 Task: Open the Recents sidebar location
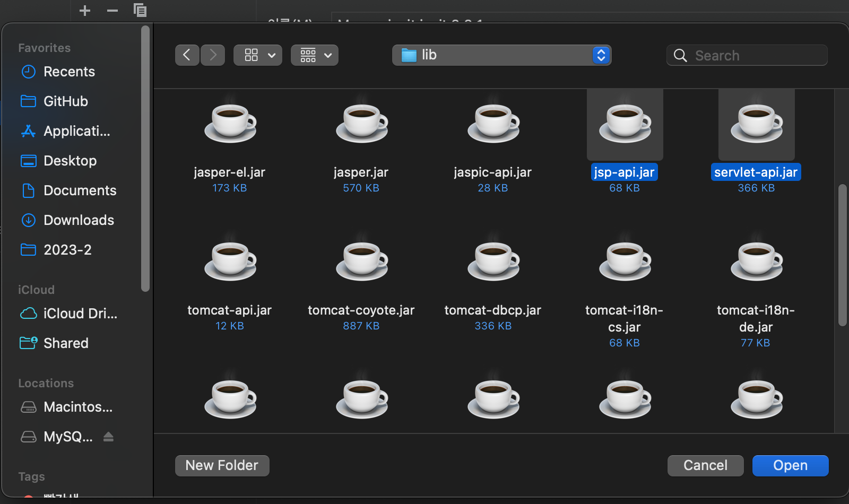coord(69,72)
